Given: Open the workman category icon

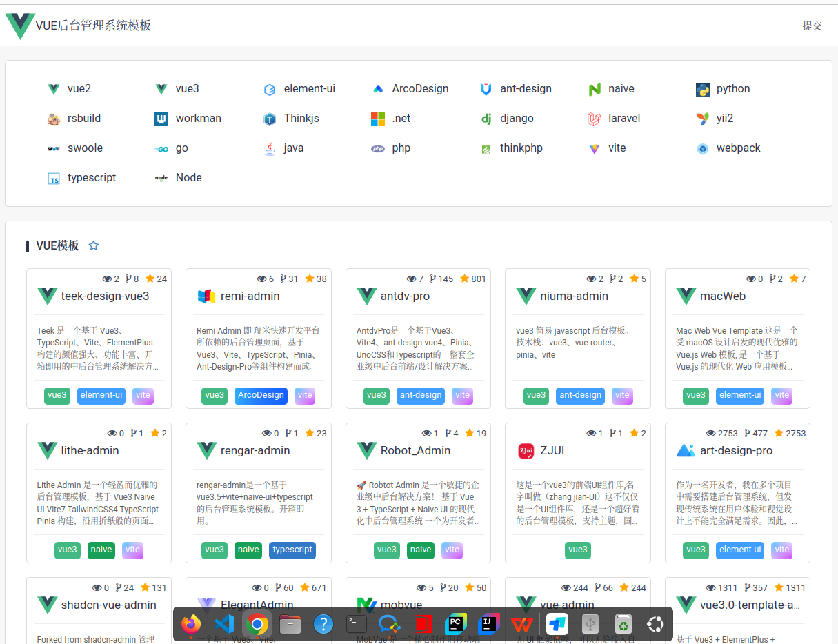Looking at the screenshot, I should [x=161, y=119].
